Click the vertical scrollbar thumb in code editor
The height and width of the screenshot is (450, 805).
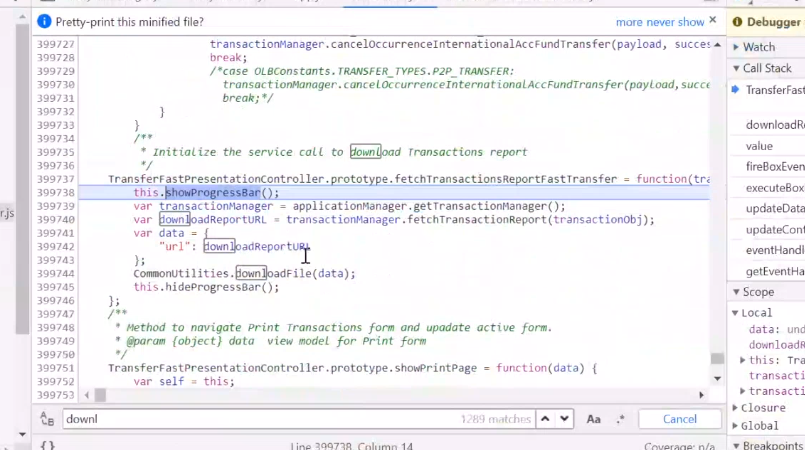[716, 360]
